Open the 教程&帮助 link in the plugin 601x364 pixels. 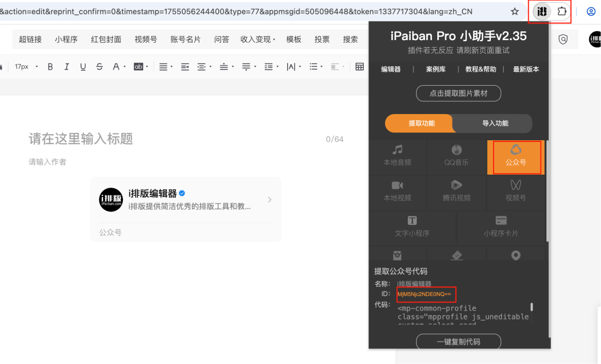point(481,70)
